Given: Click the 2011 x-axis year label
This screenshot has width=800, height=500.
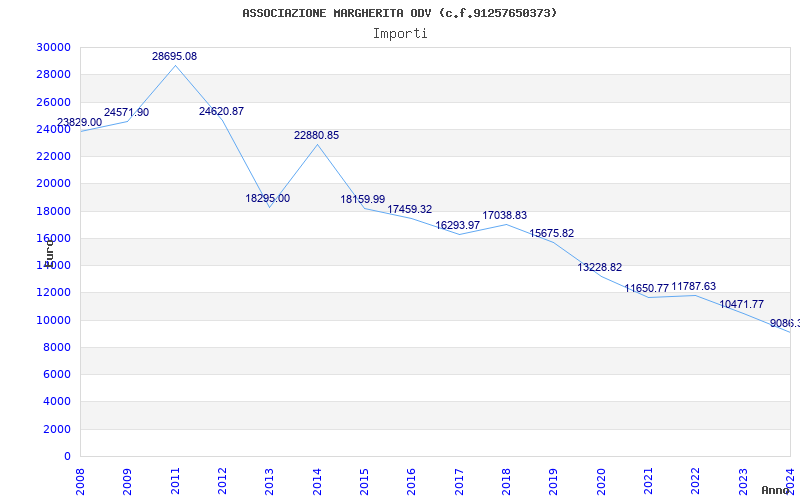Looking at the screenshot, I should [x=175, y=481].
